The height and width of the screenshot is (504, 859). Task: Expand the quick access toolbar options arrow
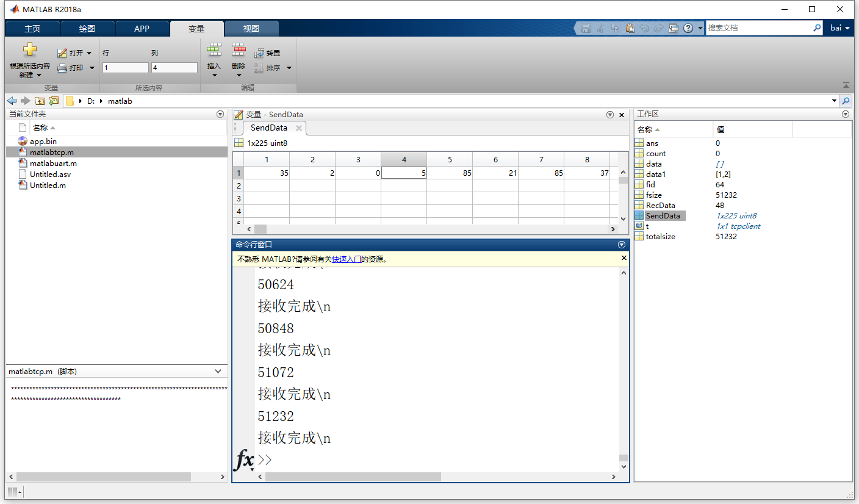(699, 28)
